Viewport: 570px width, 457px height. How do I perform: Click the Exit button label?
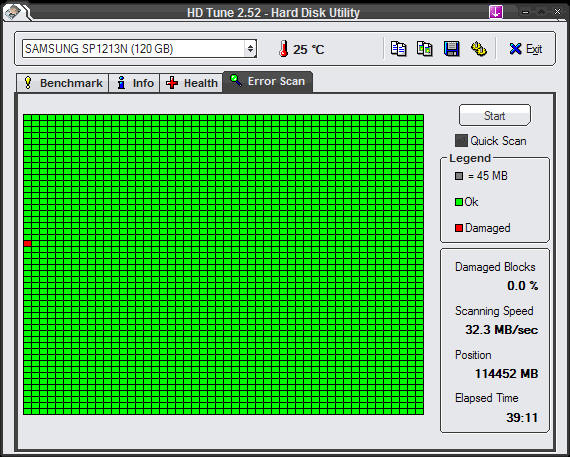tap(534, 49)
